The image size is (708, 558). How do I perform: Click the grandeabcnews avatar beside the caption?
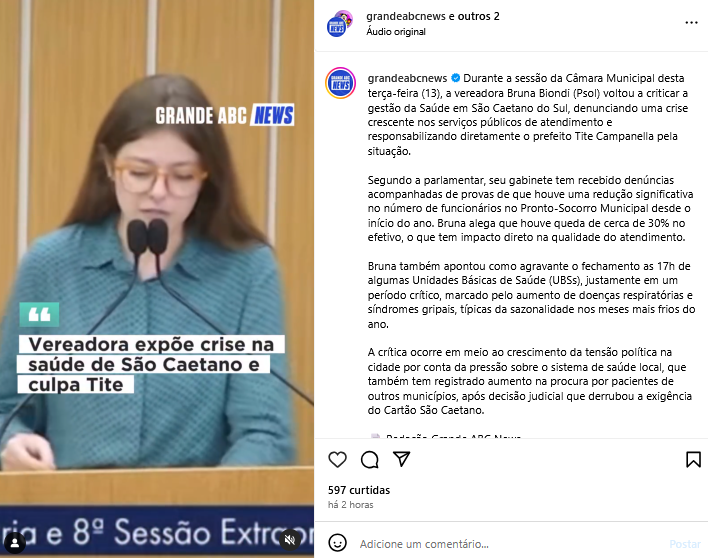340,83
